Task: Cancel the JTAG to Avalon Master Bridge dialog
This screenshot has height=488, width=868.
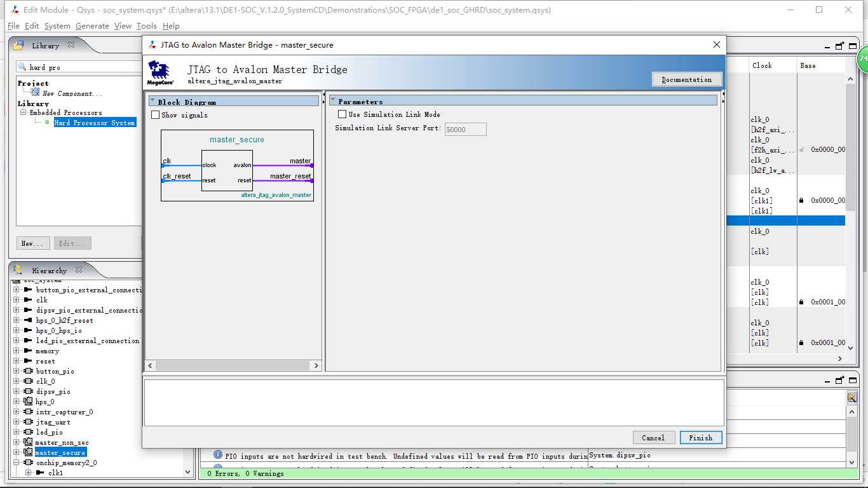Action: [x=653, y=438]
